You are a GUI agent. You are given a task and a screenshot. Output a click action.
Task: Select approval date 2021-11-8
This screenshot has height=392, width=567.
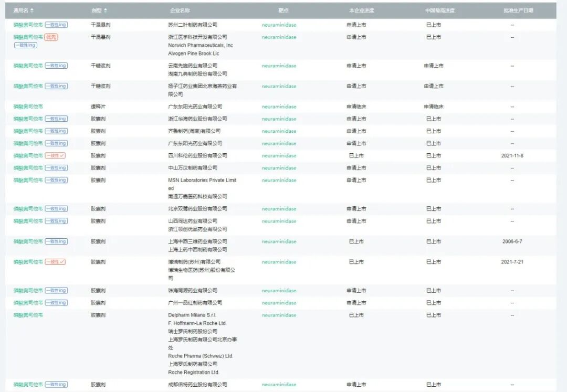(x=512, y=156)
